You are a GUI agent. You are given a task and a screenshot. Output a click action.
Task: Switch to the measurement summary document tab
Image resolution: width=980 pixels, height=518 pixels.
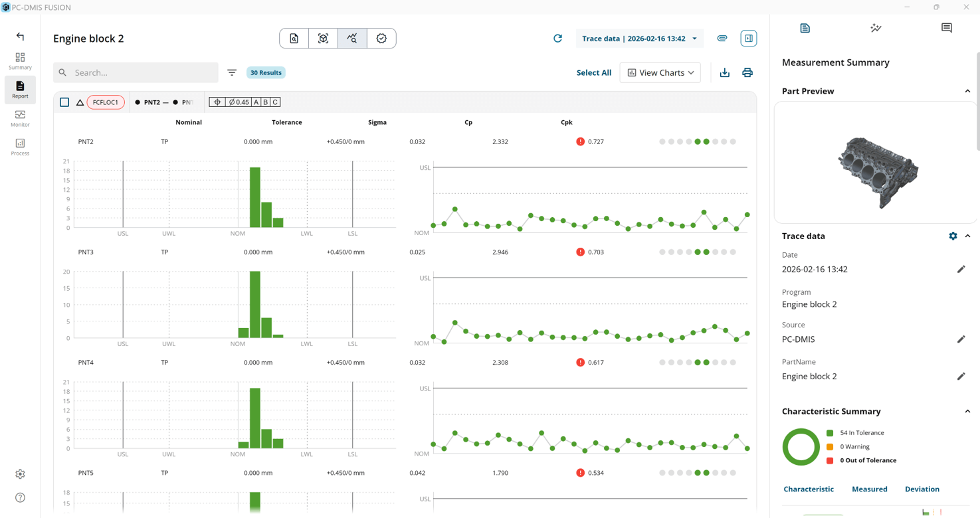pos(805,28)
